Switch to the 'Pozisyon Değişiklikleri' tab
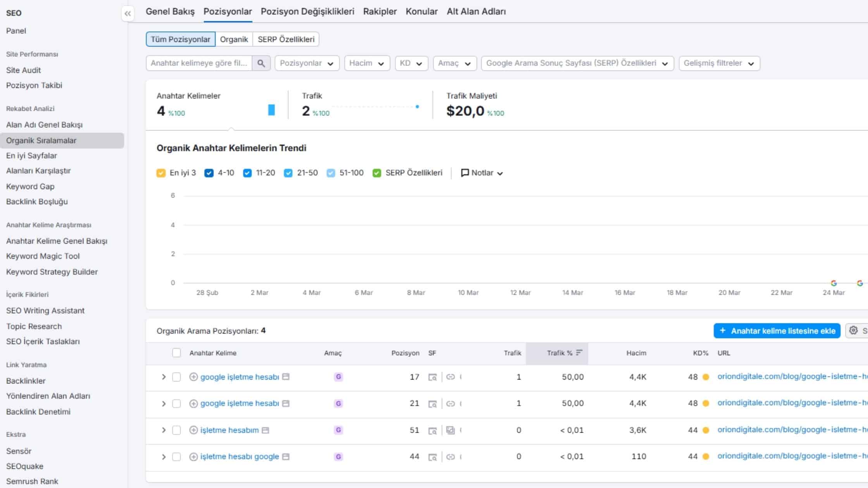 tap(308, 12)
